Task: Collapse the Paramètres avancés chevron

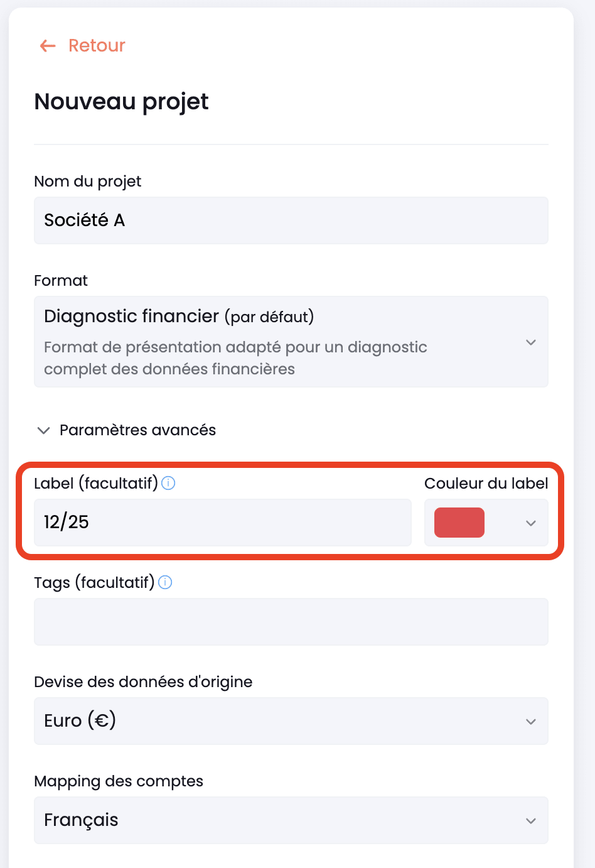Action: [x=43, y=430]
